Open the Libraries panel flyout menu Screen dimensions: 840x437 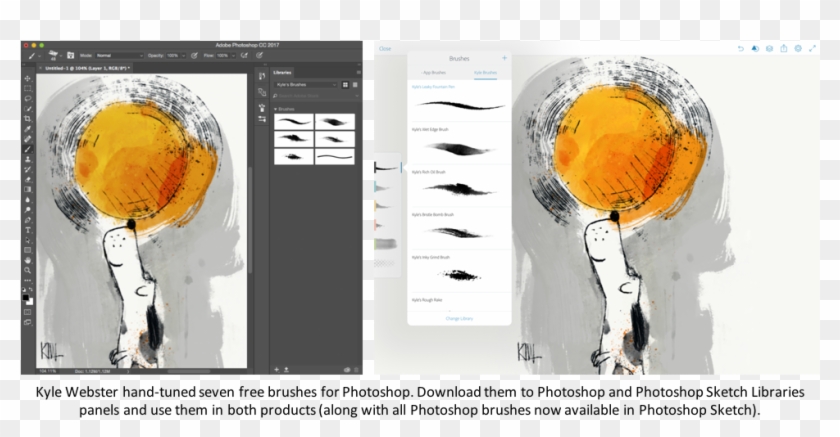pos(359,72)
